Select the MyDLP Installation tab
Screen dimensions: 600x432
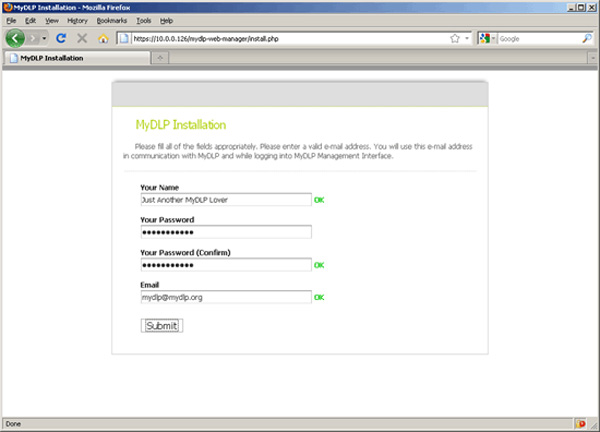tap(77, 58)
